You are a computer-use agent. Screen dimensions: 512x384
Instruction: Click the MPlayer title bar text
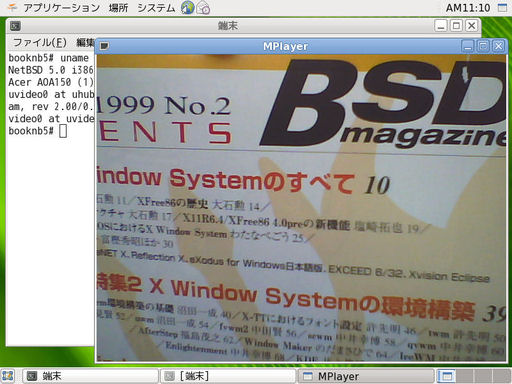tap(285, 46)
